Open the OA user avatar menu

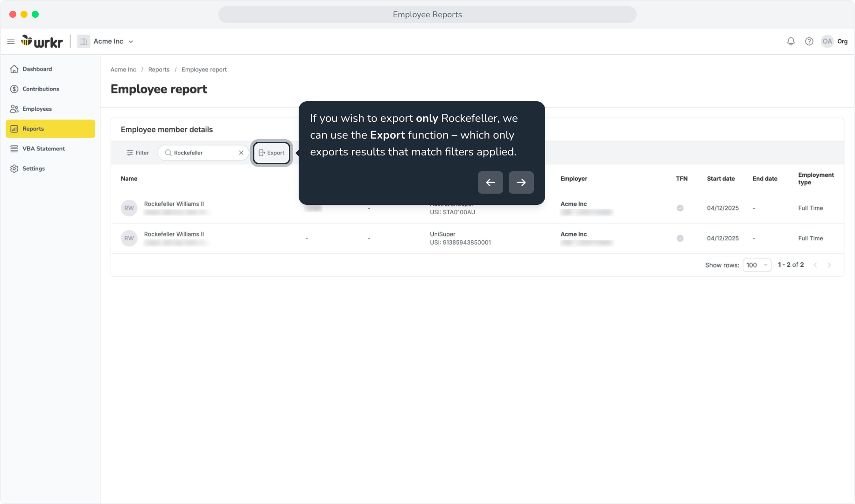(x=827, y=42)
